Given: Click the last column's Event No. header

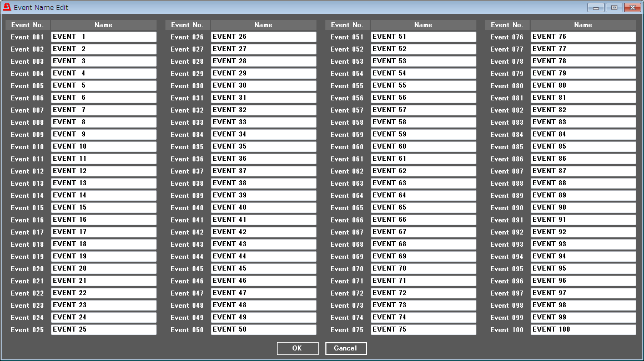Looking at the screenshot, I should 507,25.
